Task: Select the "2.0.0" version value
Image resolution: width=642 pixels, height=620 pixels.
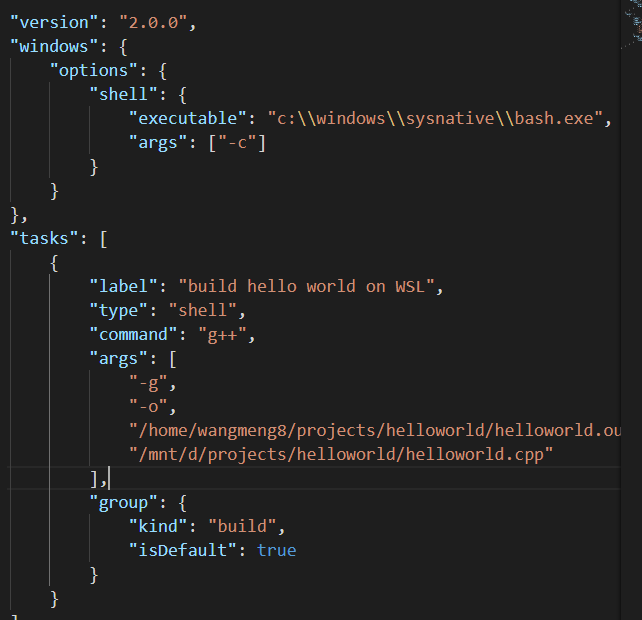Action: 154,23
